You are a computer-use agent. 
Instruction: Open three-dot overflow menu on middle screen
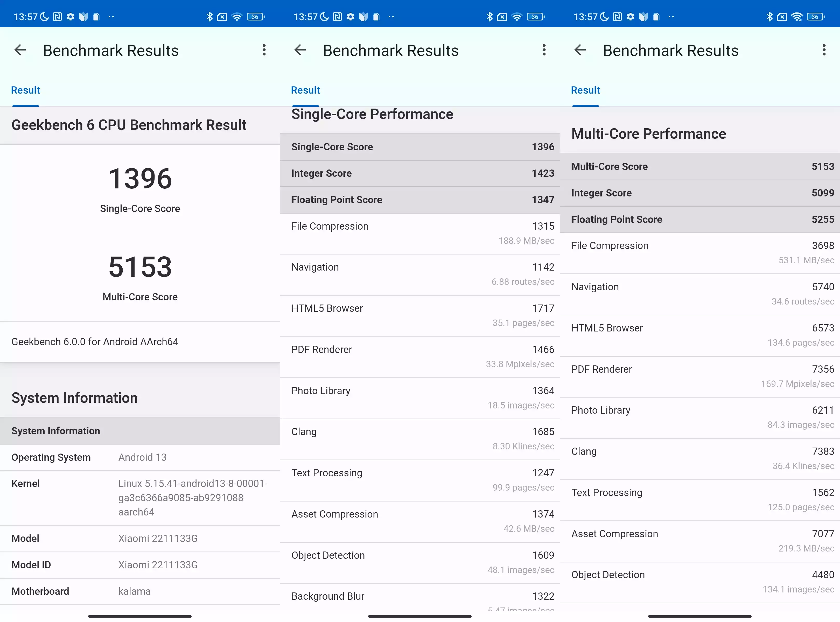544,50
